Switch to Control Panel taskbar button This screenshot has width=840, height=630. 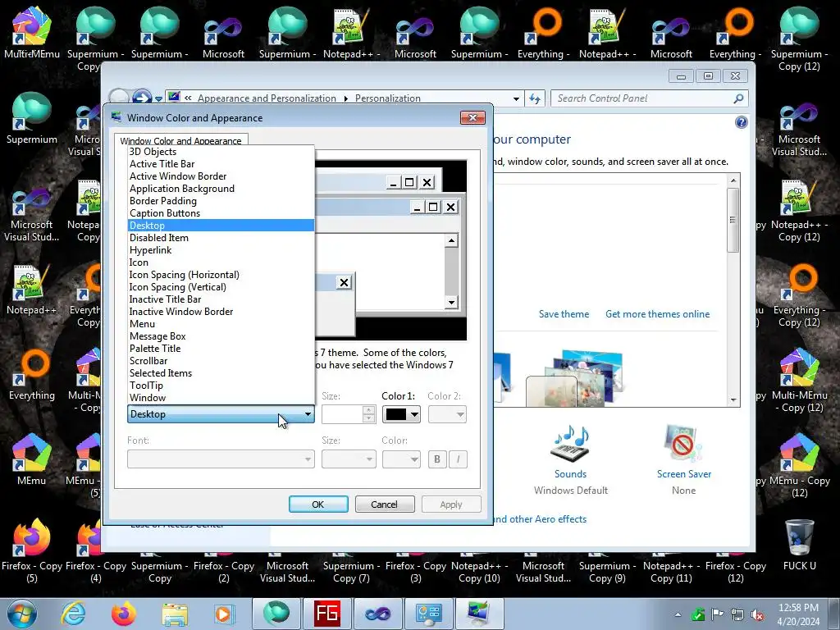428,614
